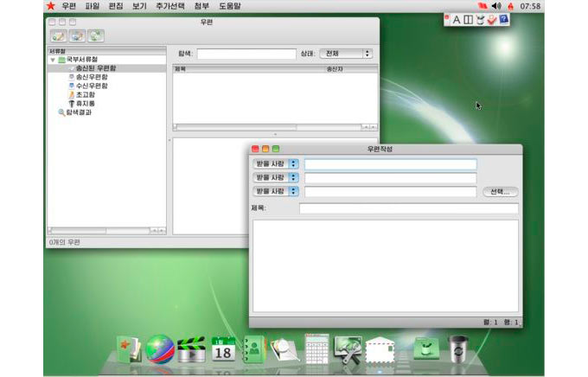Screen dimensions: 588x377
Task: Open the first 받을 사람 recipient dropdown
Action: (x=275, y=163)
